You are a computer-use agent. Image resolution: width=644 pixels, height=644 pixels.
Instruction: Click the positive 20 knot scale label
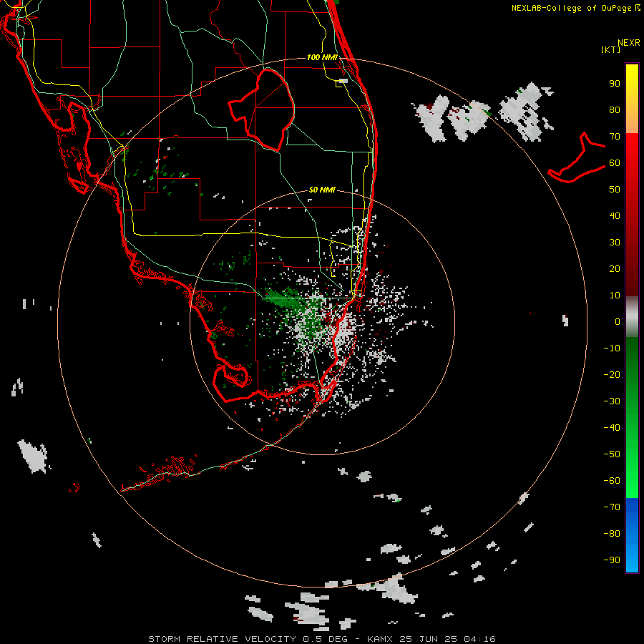tap(615, 268)
